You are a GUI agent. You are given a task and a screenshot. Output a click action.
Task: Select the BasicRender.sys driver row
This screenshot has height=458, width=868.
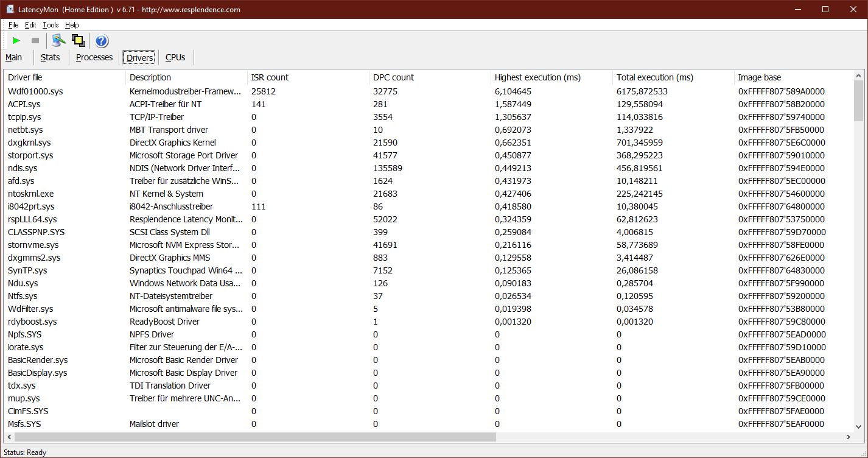[429, 360]
